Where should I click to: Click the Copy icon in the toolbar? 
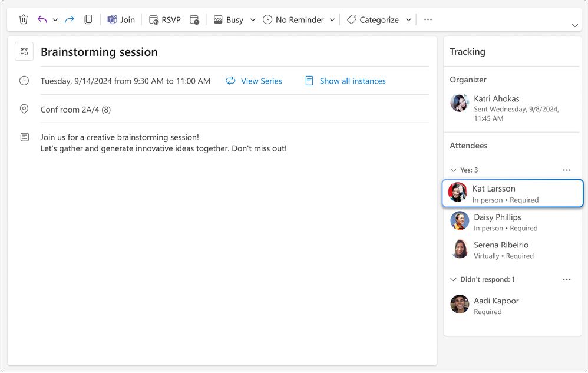click(88, 19)
